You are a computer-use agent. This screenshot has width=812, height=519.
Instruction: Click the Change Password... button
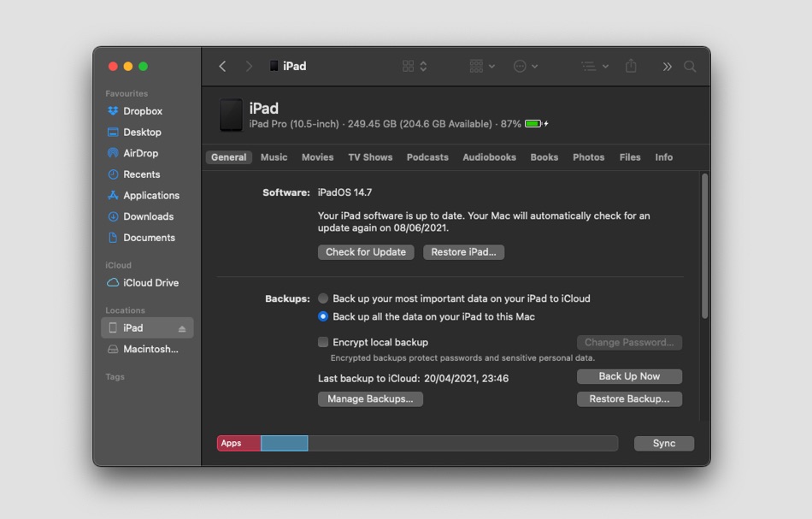629,342
